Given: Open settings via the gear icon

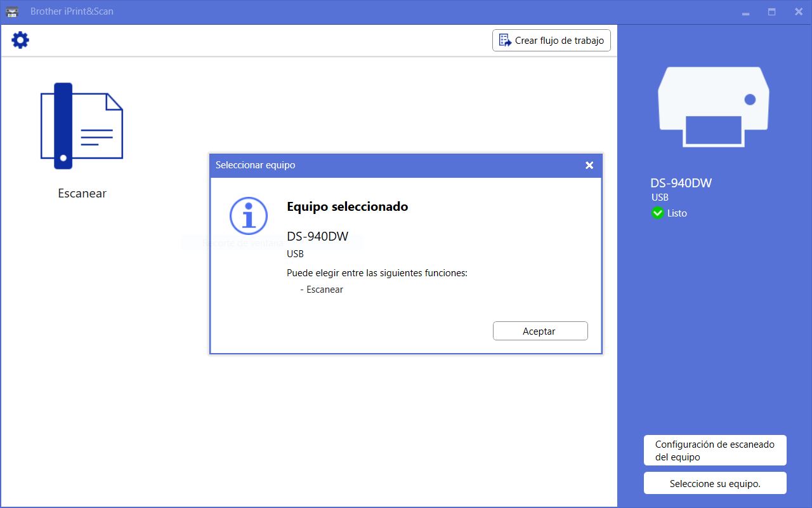Looking at the screenshot, I should click(20, 40).
